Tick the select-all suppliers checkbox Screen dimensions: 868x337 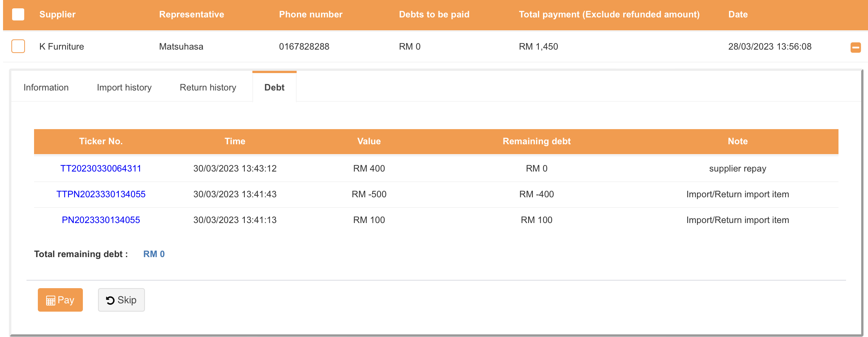click(x=18, y=14)
